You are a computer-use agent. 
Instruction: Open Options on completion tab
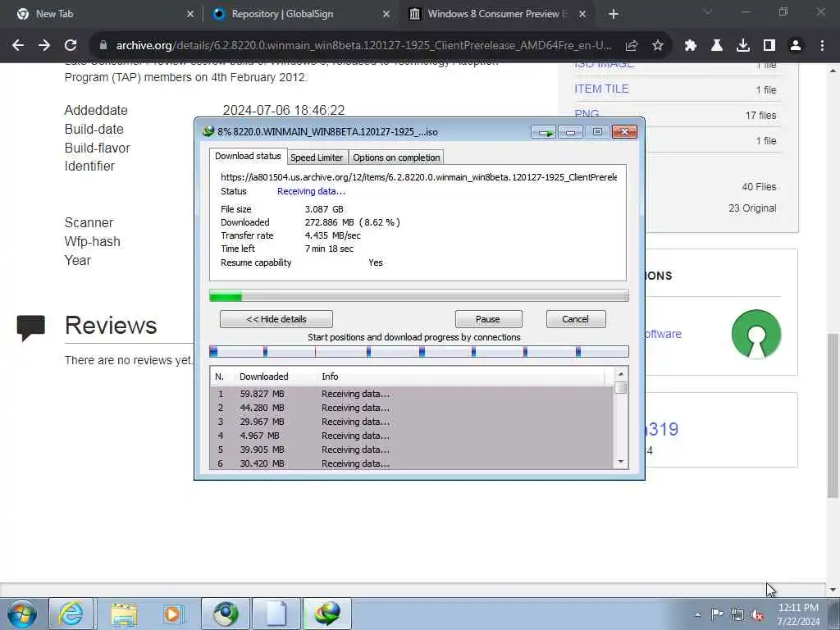[x=396, y=157]
